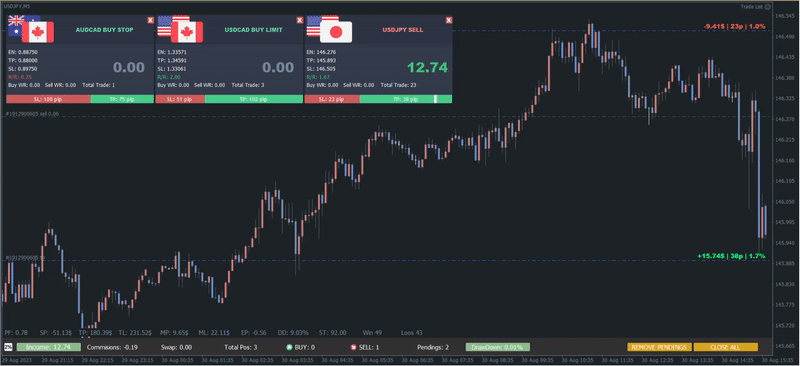Click TL: 231.52$ statistic
This screenshot has width=800, height=366.
point(135,333)
